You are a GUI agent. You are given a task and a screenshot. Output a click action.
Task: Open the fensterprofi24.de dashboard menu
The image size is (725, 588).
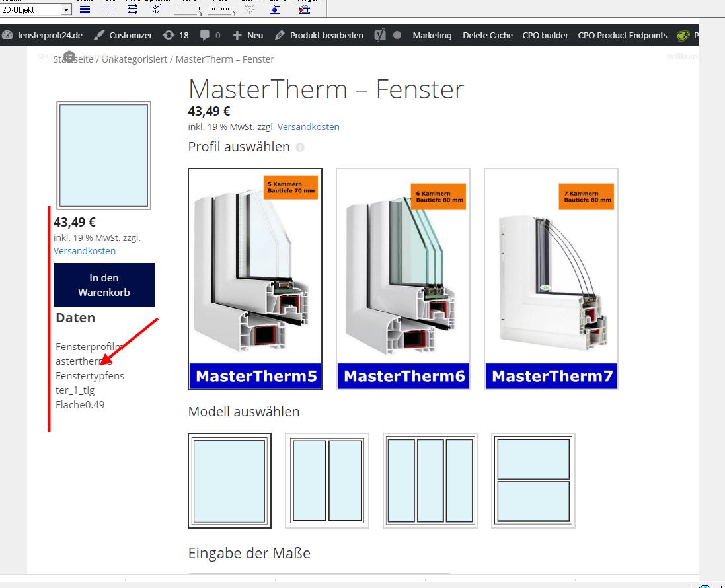click(42, 35)
